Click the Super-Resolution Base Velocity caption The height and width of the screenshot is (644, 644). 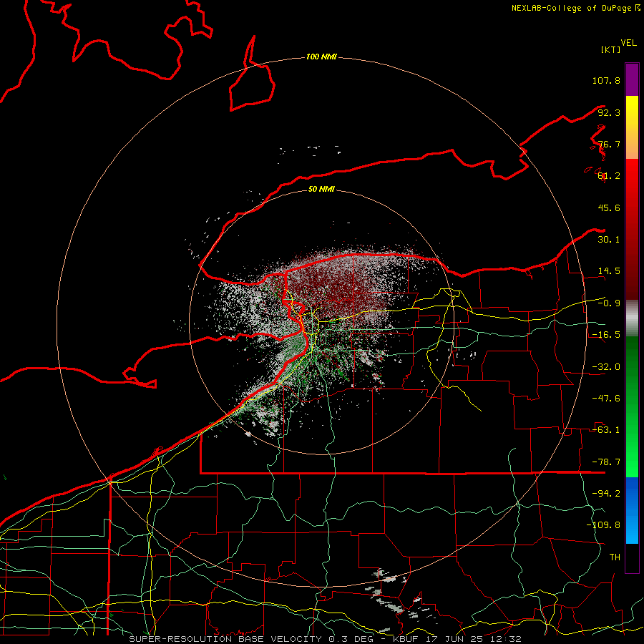click(x=326, y=639)
